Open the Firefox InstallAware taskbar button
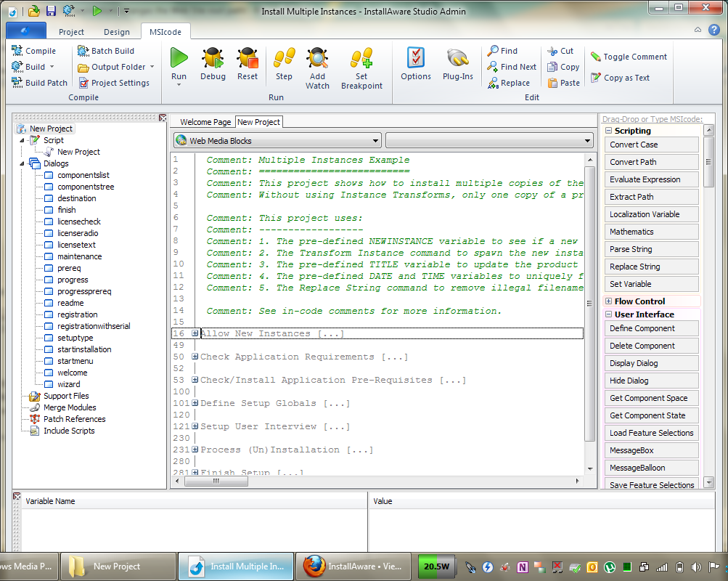The image size is (728, 581). (353, 566)
